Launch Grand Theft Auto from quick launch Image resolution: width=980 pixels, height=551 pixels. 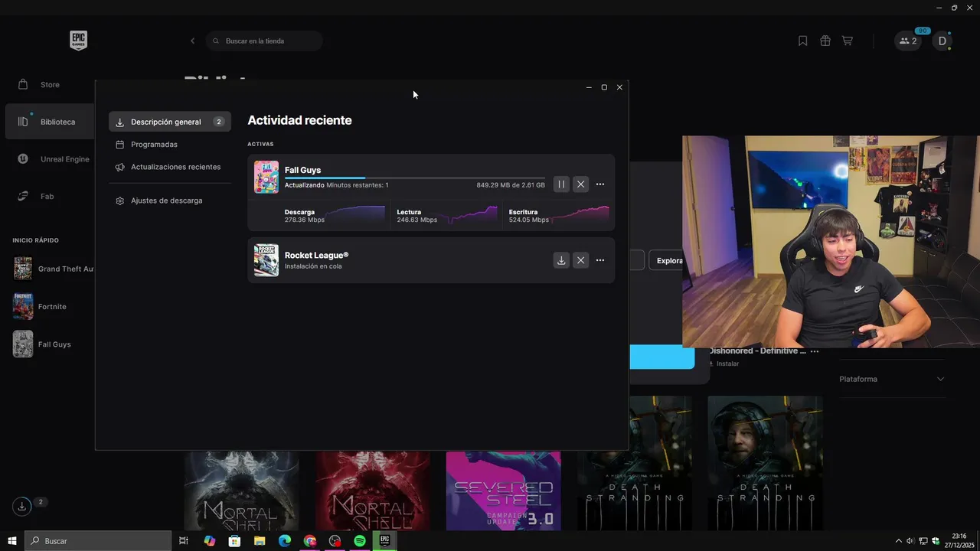[53, 269]
